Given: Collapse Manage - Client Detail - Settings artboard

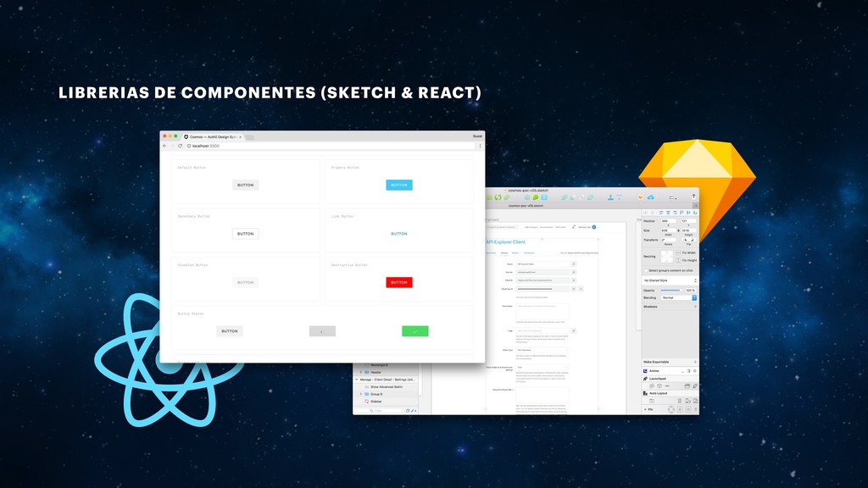Looking at the screenshot, I should click(357, 380).
